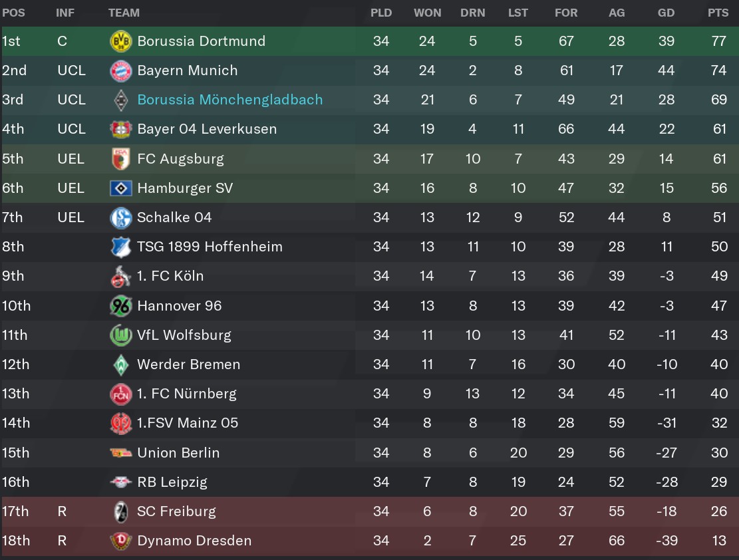Sort by the WON column header
The image size is (739, 560).
coord(428,13)
